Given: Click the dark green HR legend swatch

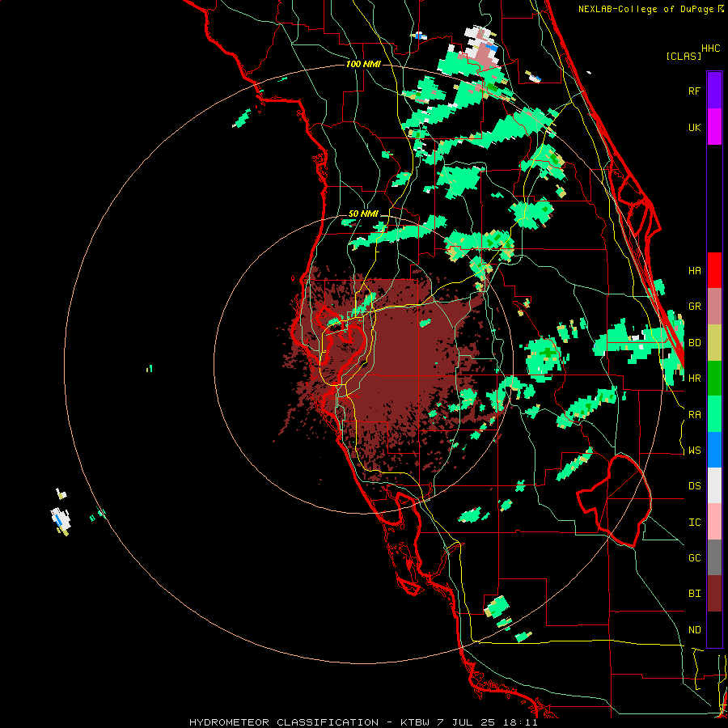Looking at the screenshot, I should pyautogui.click(x=714, y=379).
